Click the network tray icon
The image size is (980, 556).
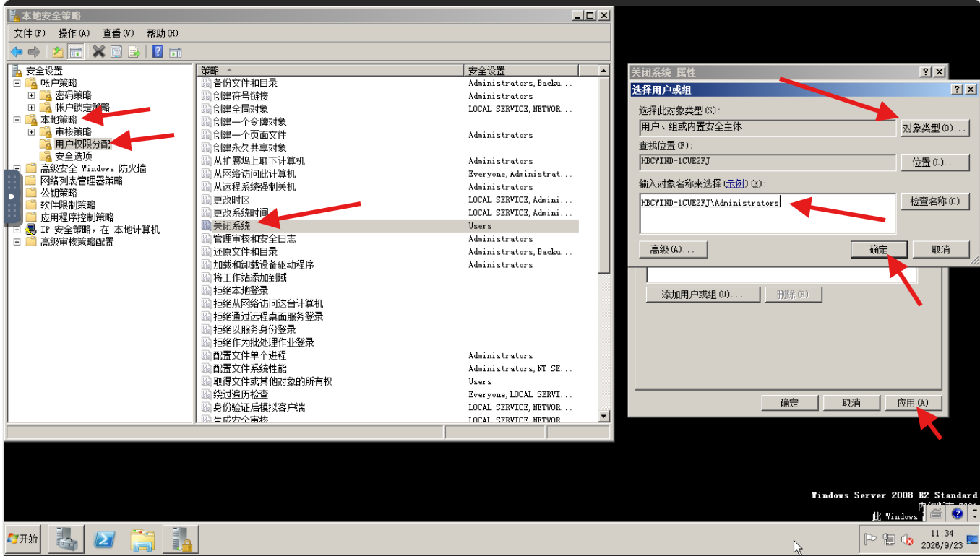tap(889, 539)
